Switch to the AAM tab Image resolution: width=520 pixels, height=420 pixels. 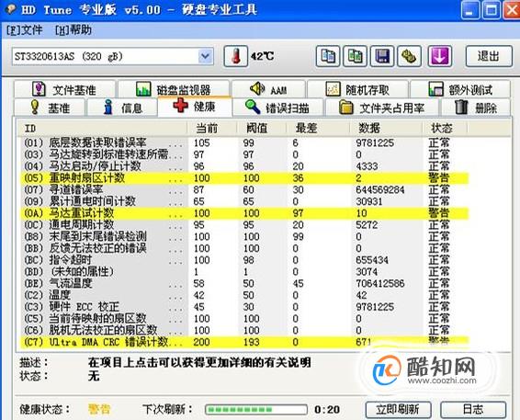tap(268, 89)
